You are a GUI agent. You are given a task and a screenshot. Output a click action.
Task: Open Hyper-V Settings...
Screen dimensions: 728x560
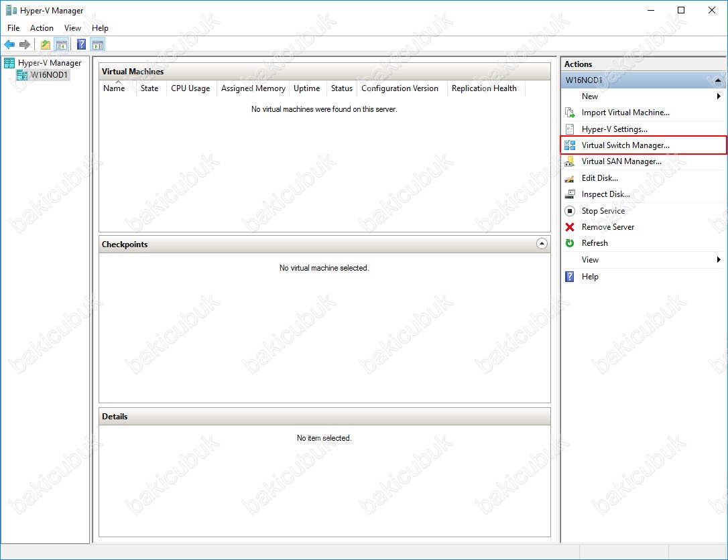click(x=614, y=129)
